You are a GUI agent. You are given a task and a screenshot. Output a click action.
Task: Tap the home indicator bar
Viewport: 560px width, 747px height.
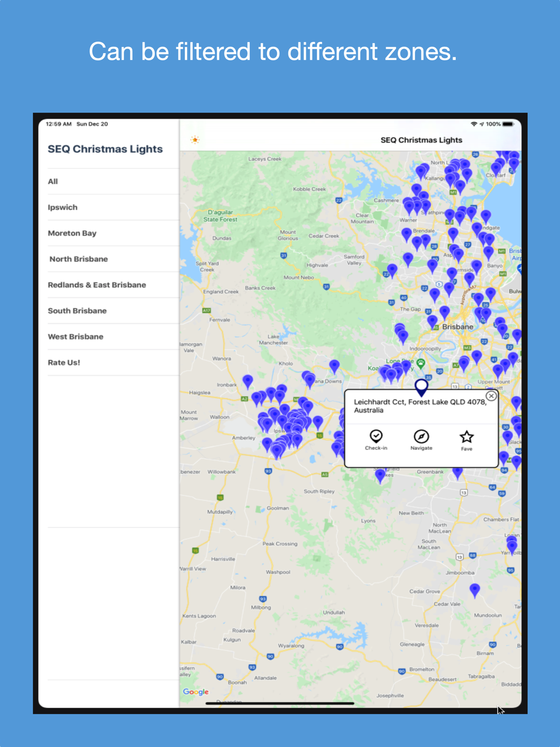280,703
